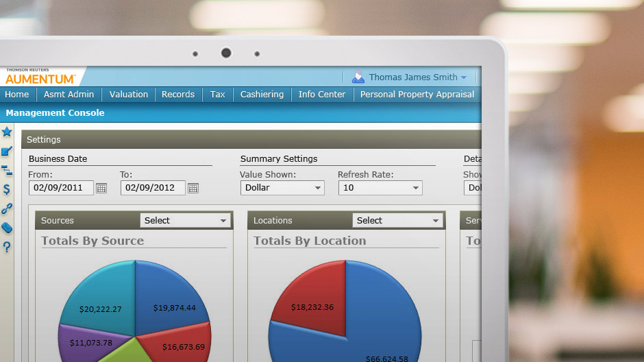
Task: Open the Valuation menu
Action: tap(129, 95)
